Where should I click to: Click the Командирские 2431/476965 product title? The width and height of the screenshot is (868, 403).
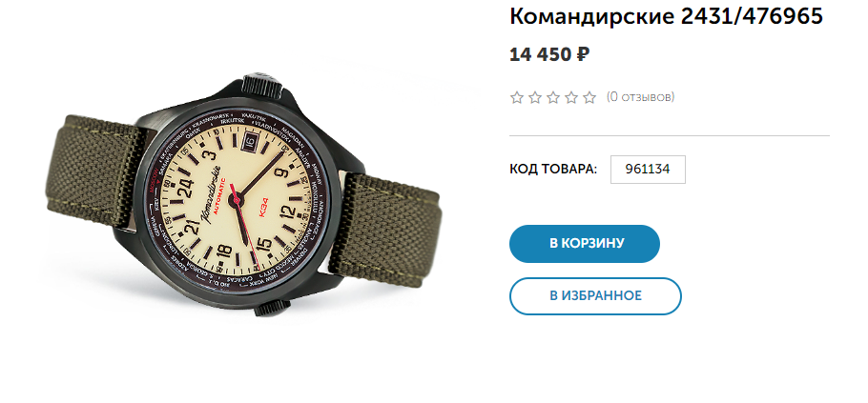[666, 16]
